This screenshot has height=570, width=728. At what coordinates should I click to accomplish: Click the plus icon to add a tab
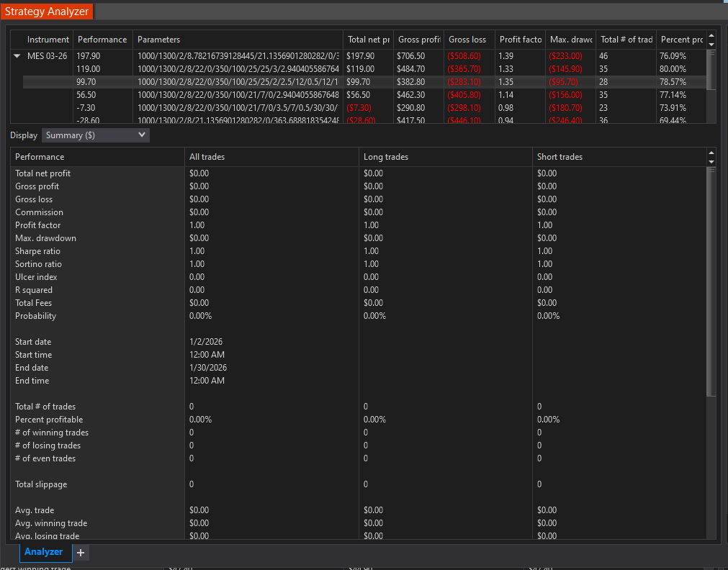coord(81,552)
